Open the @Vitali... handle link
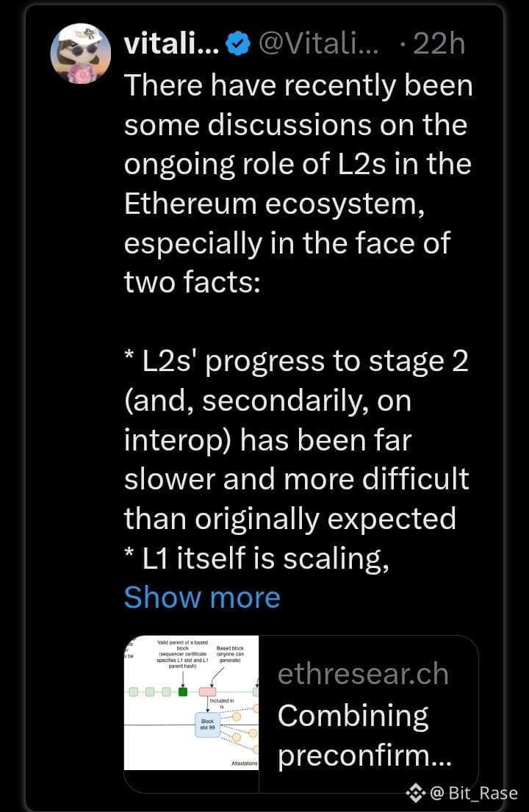Viewport: 529px width, 812px height. tap(318, 44)
